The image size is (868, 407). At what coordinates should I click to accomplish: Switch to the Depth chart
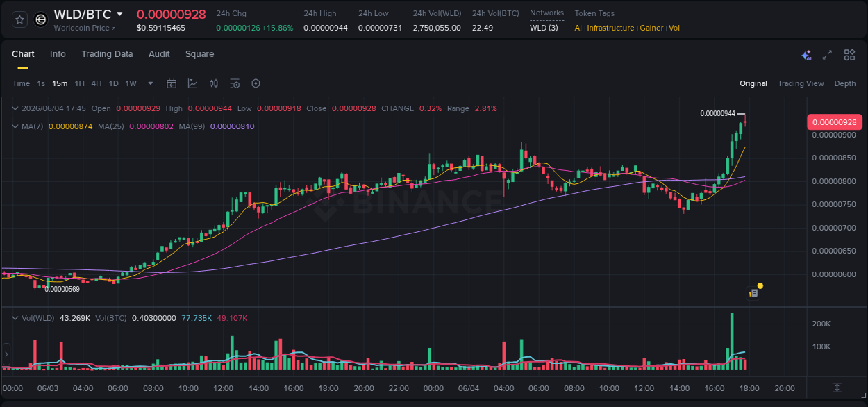coord(845,83)
